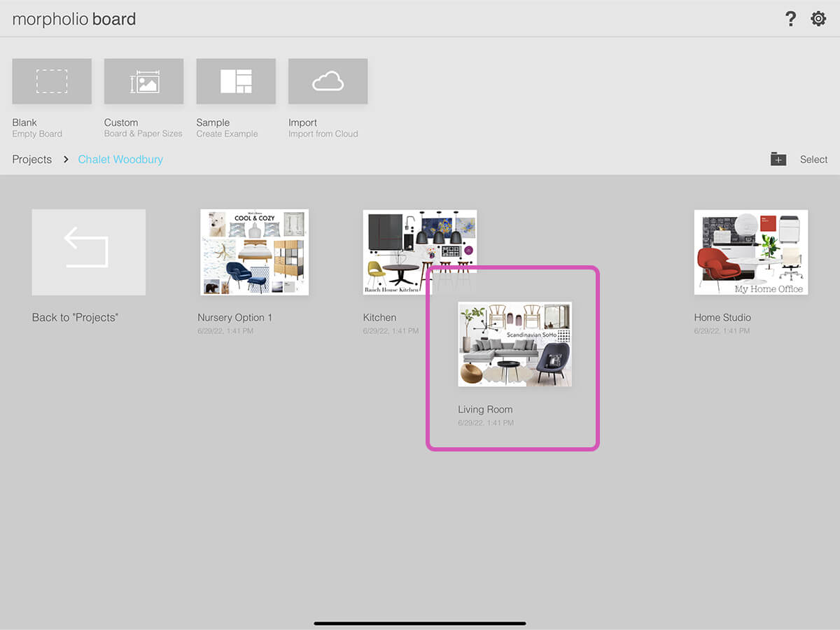The width and height of the screenshot is (840, 630).
Task: Open the Nursery Option 1 board thumbnail
Action: pyautogui.click(x=254, y=252)
